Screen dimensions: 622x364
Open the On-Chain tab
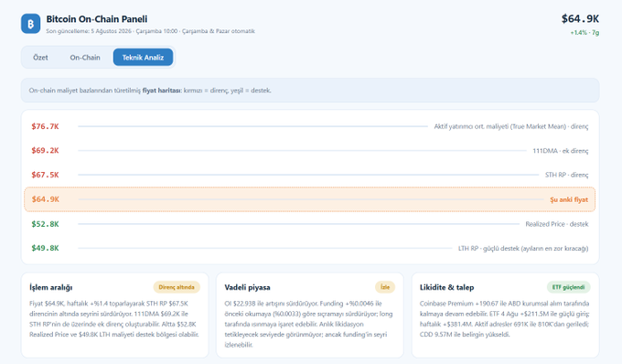click(85, 58)
